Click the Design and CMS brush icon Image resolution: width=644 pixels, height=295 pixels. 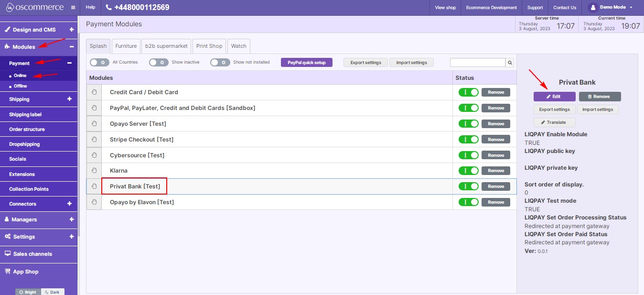pos(8,30)
